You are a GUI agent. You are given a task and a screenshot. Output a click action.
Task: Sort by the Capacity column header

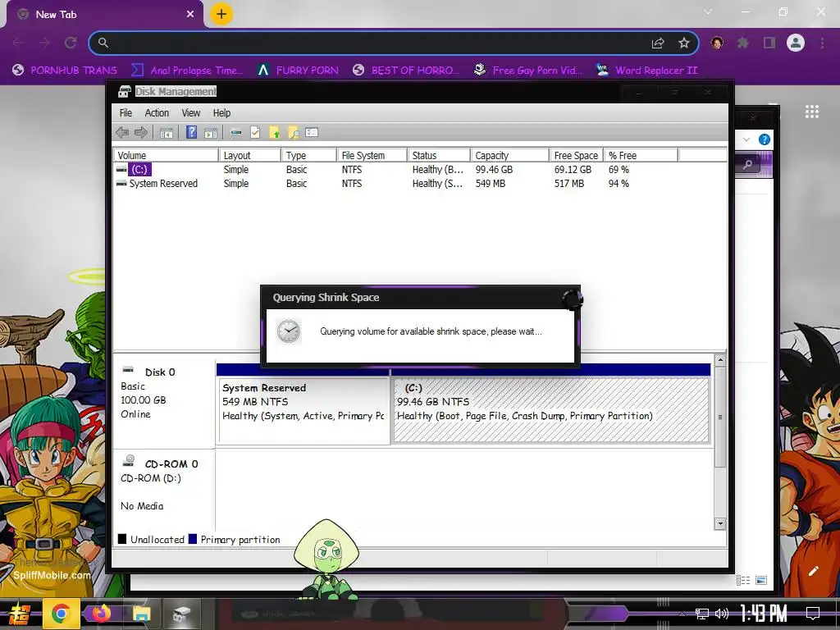[510, 155]
